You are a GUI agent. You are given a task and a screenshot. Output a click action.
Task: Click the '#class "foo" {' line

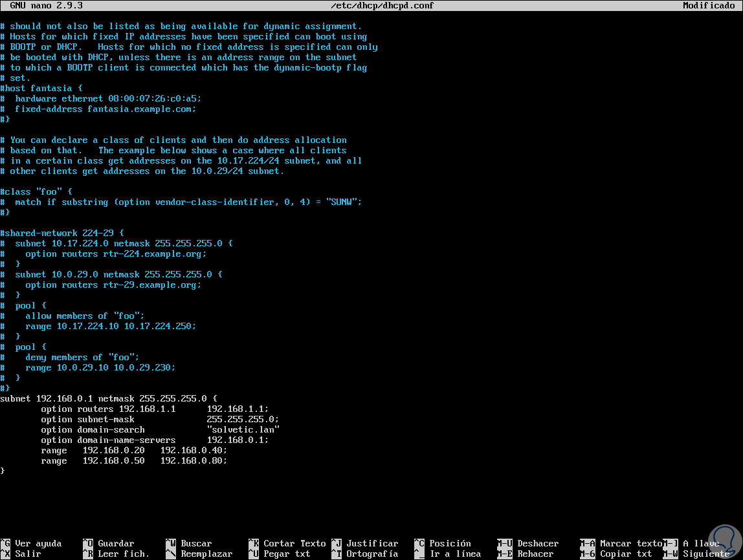[36, 191]
